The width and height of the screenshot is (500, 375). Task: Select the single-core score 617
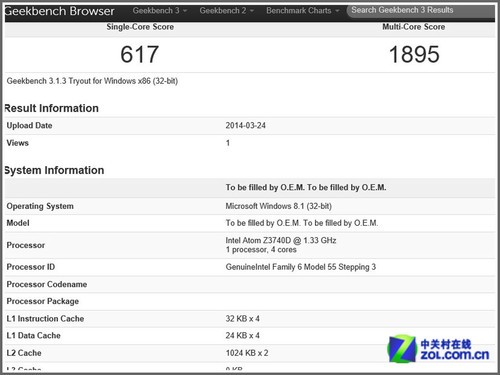[139, 54]
